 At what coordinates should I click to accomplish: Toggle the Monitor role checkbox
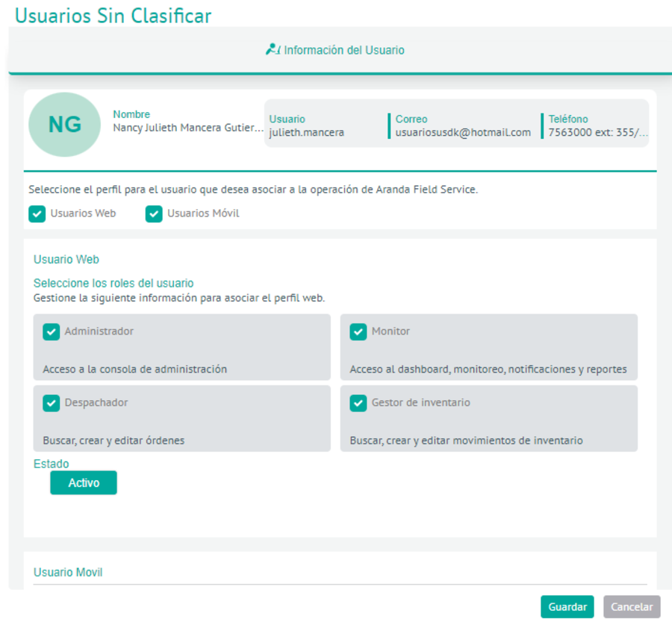click(x=358, y=332)
